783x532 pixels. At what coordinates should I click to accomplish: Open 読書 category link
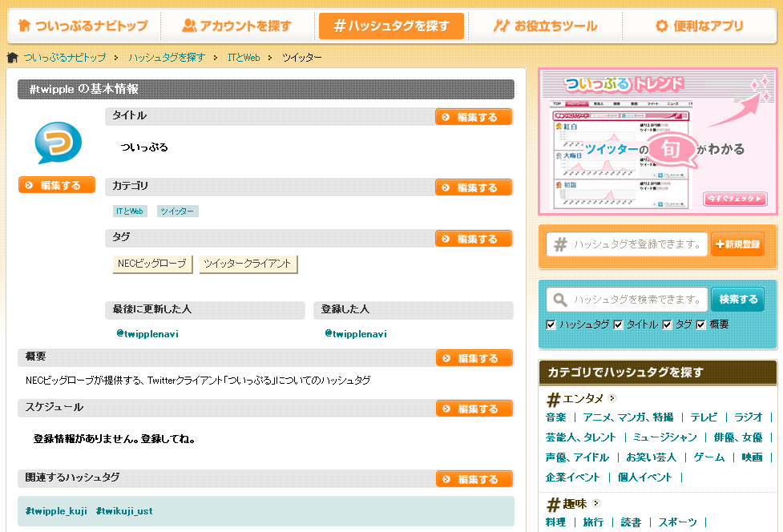pos(631,522)
